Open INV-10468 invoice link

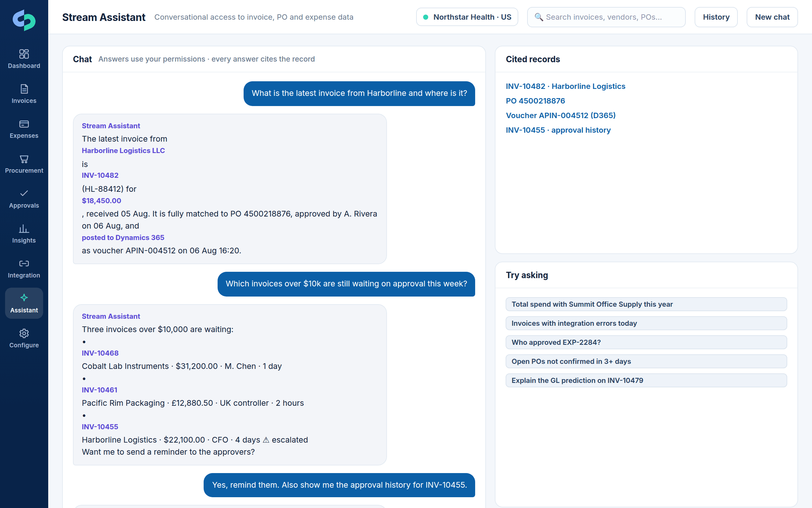[x=100, y=353]
